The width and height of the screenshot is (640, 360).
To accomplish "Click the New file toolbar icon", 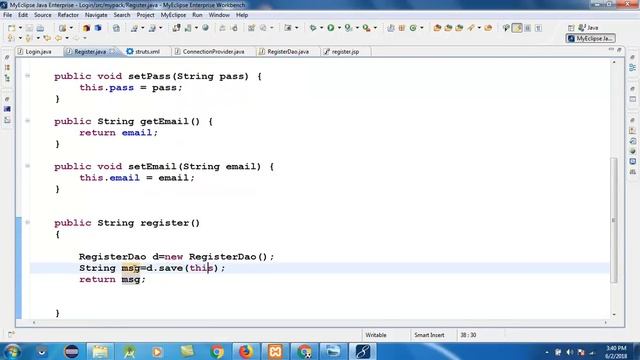I will pos(12,28).
